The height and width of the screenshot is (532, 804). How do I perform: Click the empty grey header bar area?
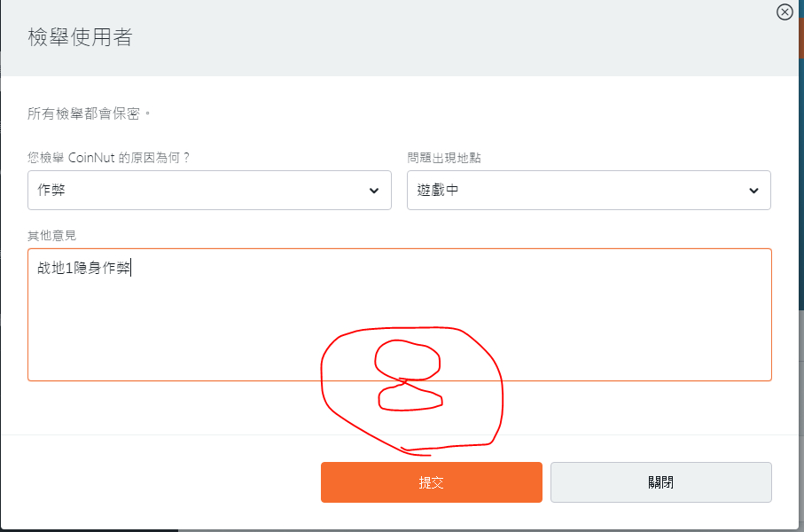(x=443, y=37)
